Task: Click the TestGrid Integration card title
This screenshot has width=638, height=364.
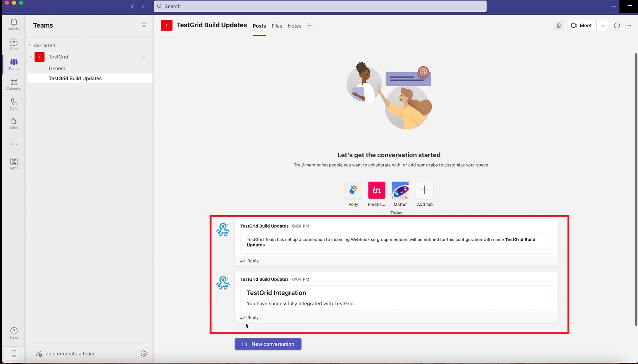Action: 276,293
